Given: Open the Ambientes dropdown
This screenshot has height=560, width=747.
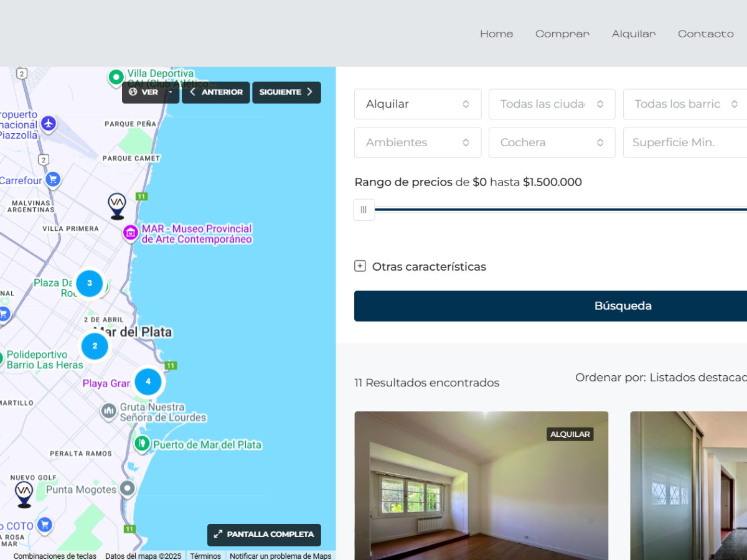Looking at the screenshot, I should [x=417, y=142].
